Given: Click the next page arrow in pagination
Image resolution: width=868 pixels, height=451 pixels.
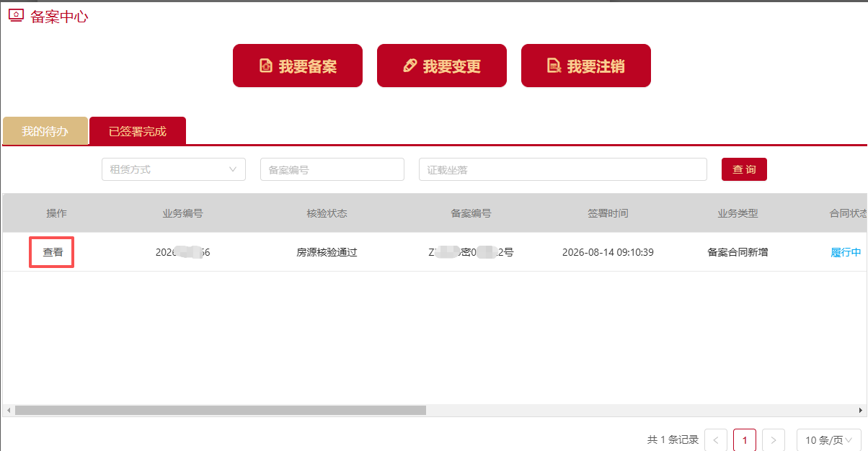Looking at the screenshot, I should 774,439.
